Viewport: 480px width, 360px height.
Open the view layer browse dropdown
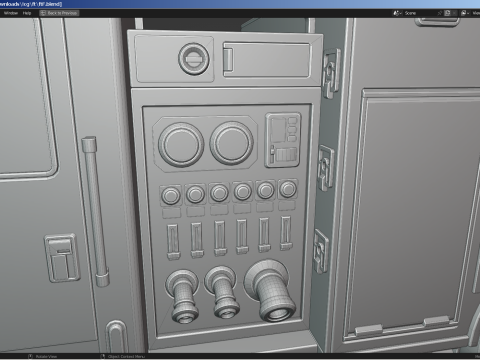click(465, 13)
